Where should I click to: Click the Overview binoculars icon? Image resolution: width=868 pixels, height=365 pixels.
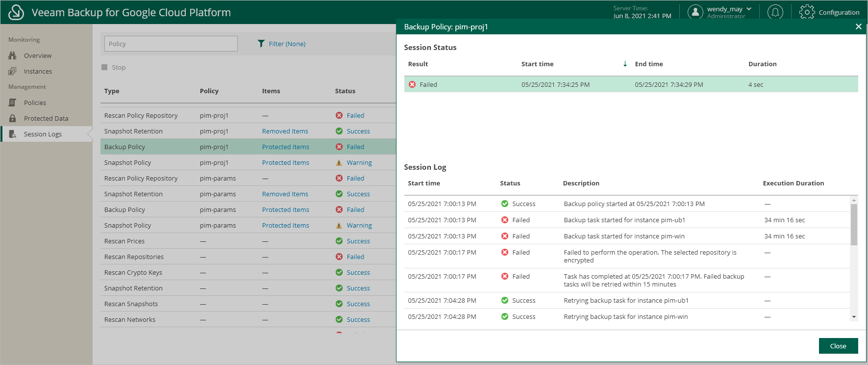pos(13,55)
